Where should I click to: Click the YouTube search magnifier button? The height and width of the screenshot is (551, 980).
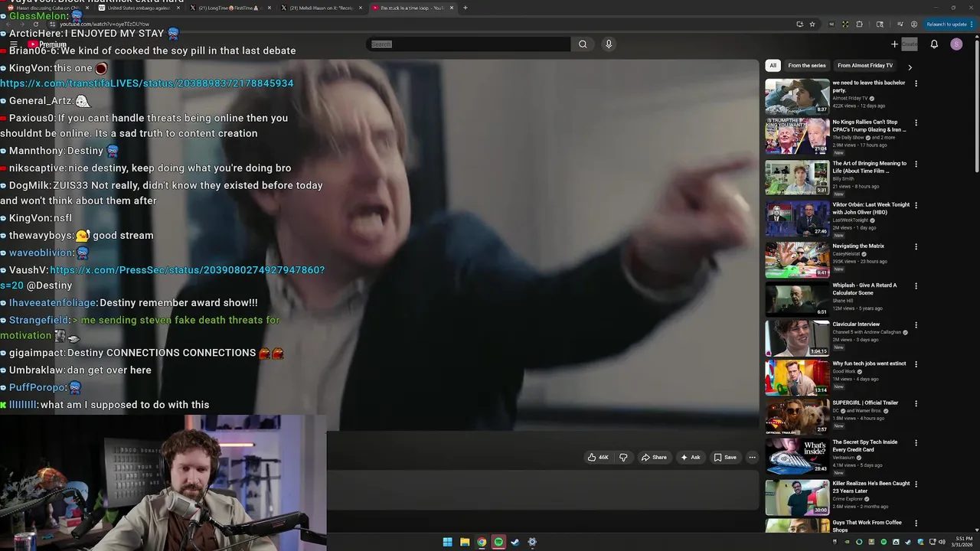pos(583,44)
